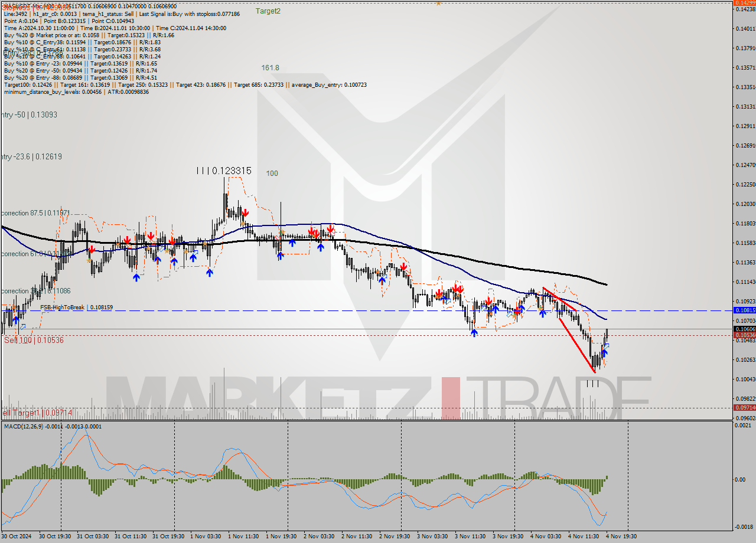756x543 pixels.
Task: Click the green Target2 label
Action: [268, 11]
